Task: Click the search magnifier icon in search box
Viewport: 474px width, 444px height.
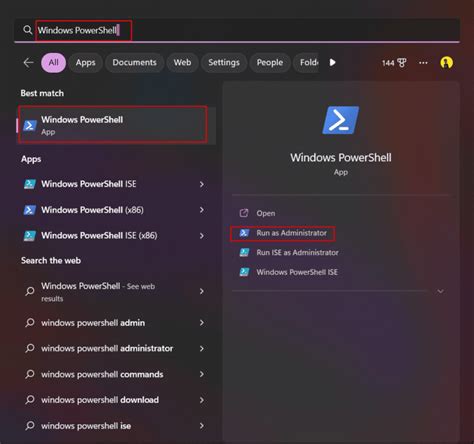Action: coord(28,30)
